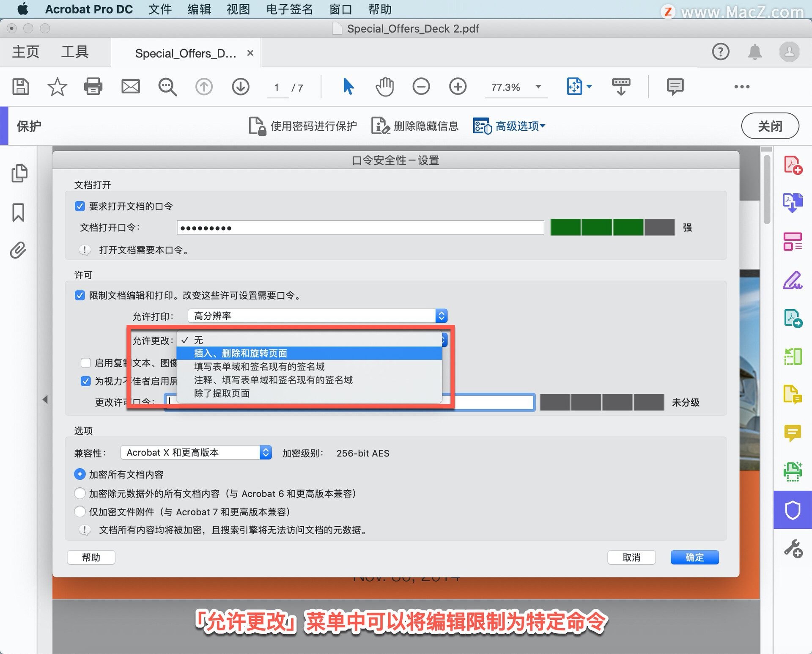Open the Find text magnifier
The width and height of the screenshot is (812, 654).
(x=167, y=87)
